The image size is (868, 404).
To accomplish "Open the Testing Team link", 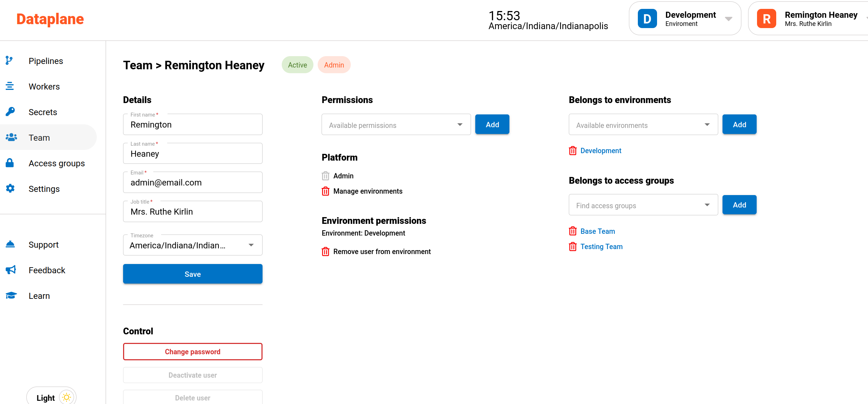I will pyautogui.click(x=602, y=247).
